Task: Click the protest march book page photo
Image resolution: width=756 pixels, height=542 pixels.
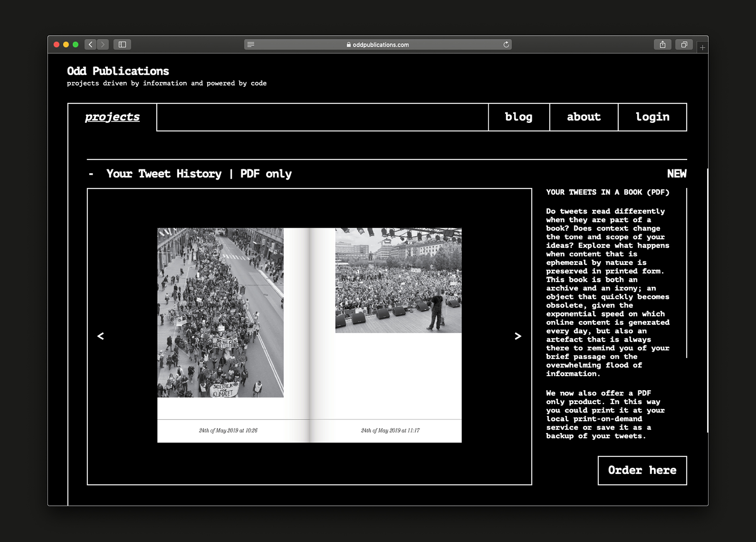Action: (220, 313)
